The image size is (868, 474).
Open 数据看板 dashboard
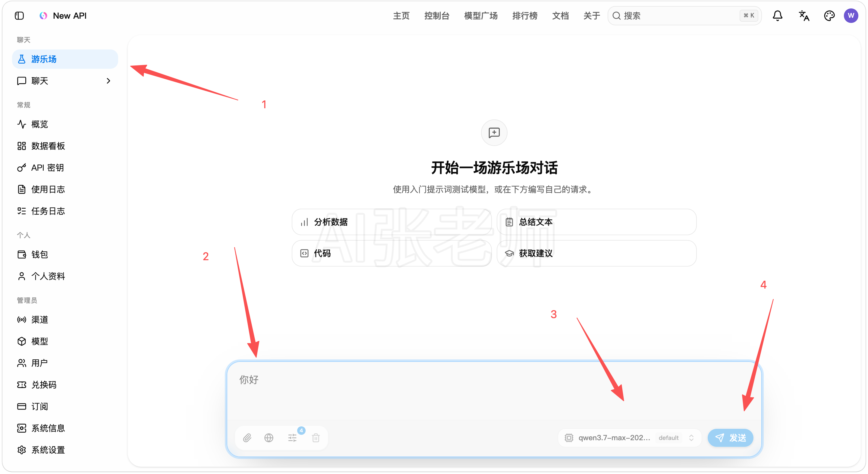[65, 146]
